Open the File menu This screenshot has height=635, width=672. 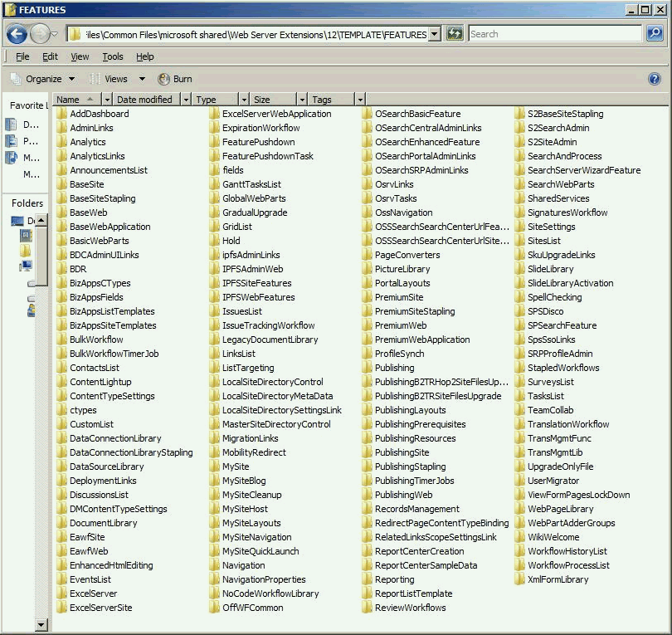[x=22, y=56]
